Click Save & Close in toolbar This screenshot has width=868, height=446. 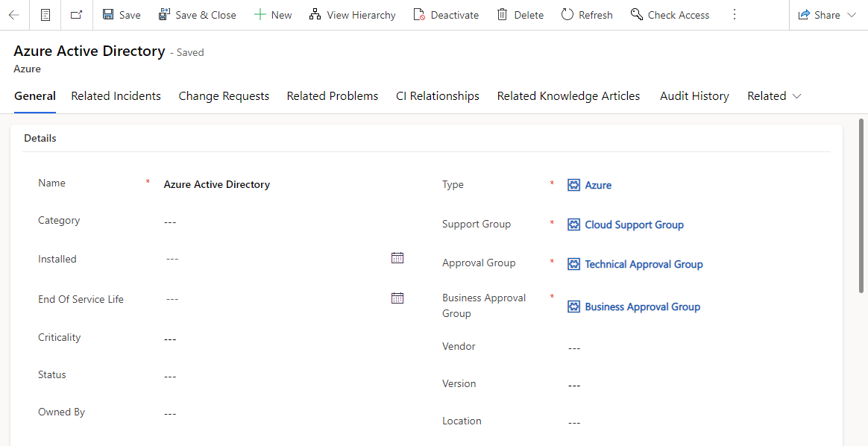point(197,15)
